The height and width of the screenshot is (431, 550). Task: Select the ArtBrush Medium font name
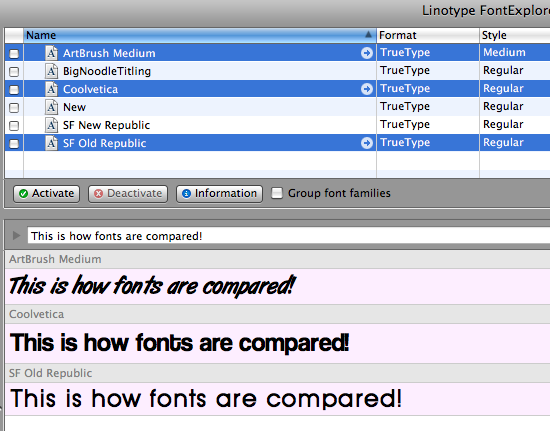(x=109, y=53)
